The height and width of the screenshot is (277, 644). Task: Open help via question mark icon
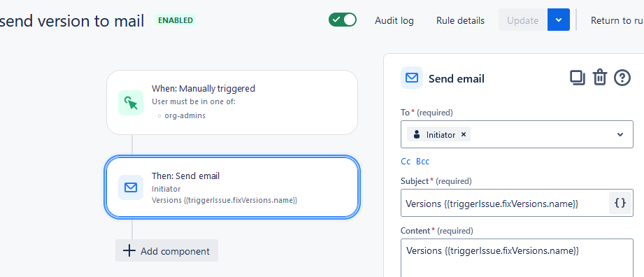622,78
